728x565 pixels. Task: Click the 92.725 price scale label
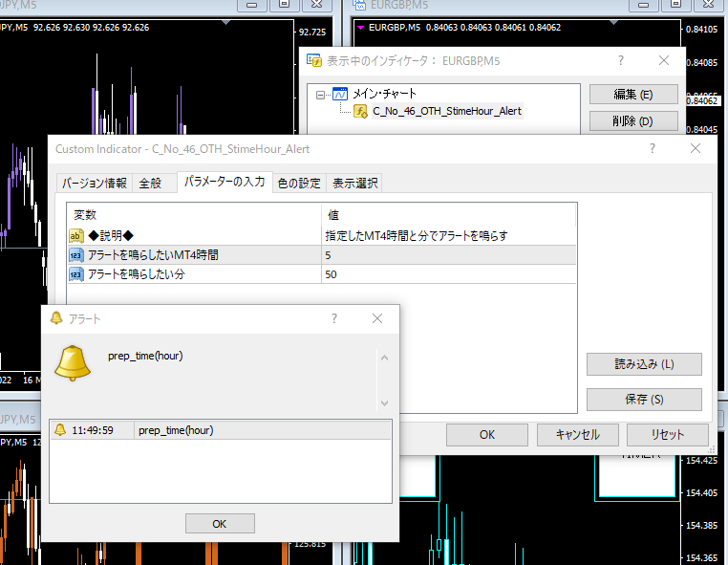coord(312,33)
